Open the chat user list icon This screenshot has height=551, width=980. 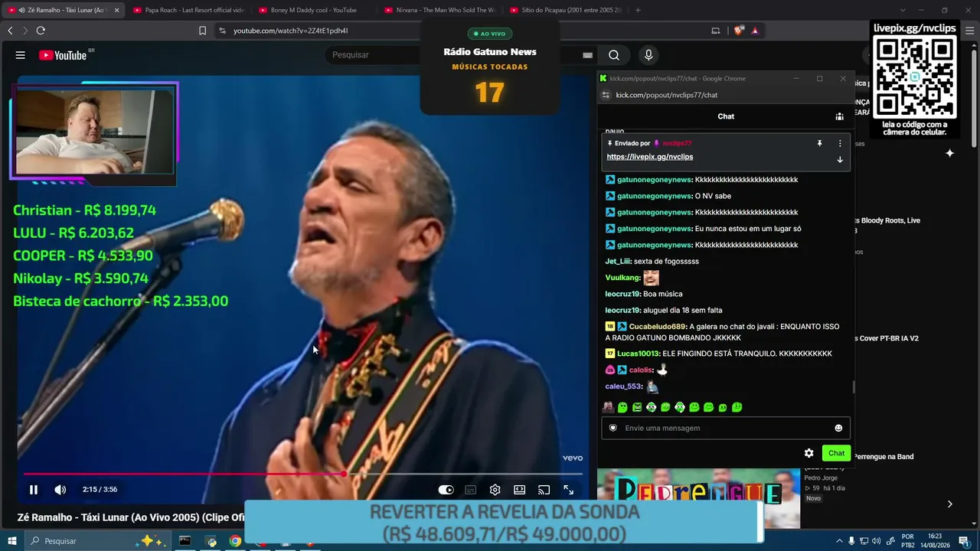pos(840,116)
